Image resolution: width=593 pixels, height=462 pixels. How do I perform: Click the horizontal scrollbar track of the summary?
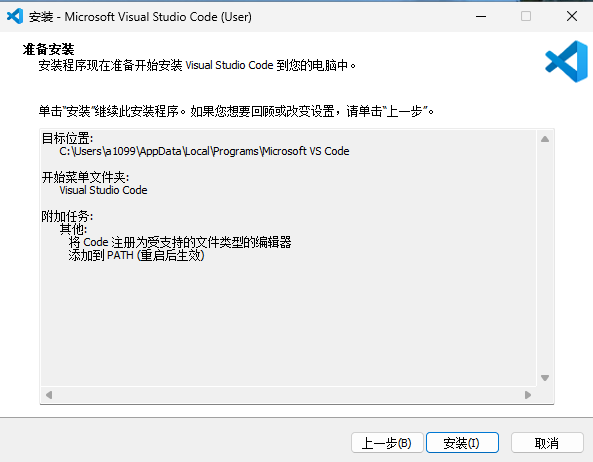(288, 395)
